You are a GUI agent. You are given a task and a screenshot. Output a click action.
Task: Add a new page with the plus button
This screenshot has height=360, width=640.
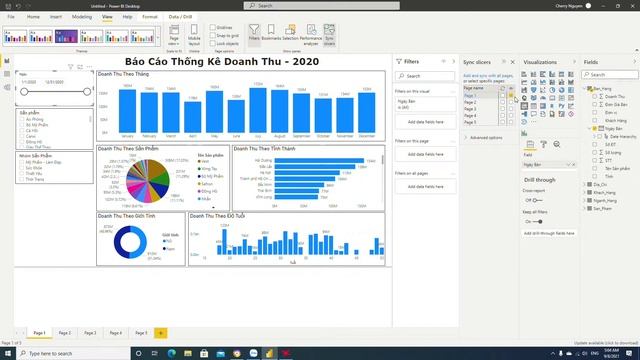click(x=161, y=333)
